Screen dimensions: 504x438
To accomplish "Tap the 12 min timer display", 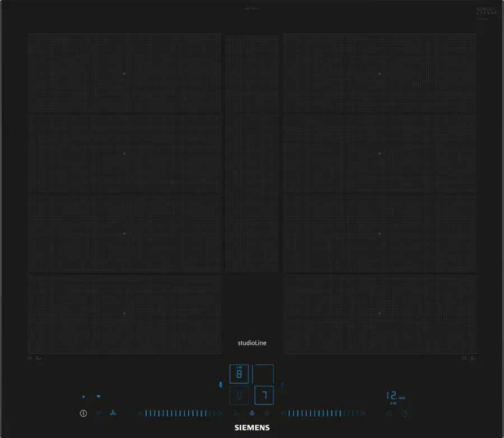I will click(x=393, y=396).
